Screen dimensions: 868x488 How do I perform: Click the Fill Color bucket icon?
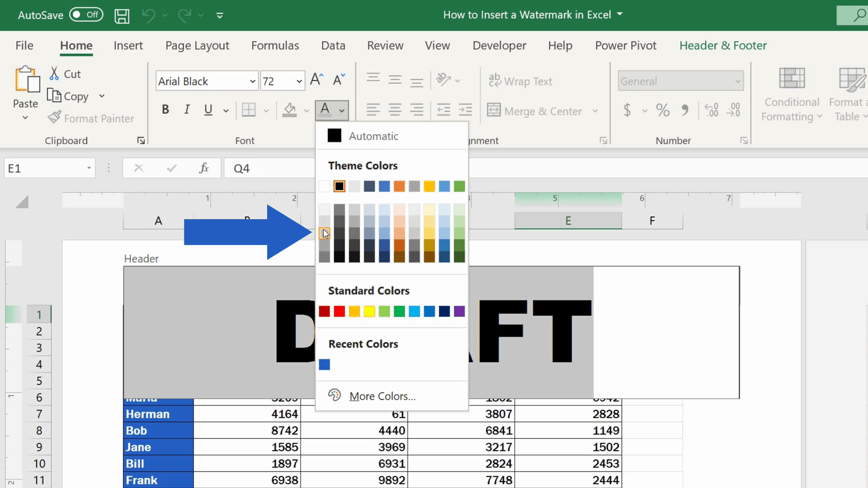tap(290, 110)
